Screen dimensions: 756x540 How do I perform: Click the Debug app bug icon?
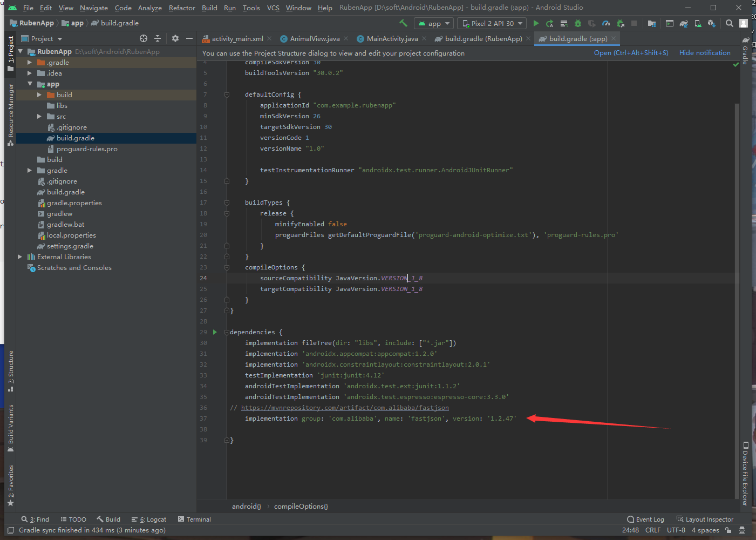pyautogui.click(x=578, y=23)
